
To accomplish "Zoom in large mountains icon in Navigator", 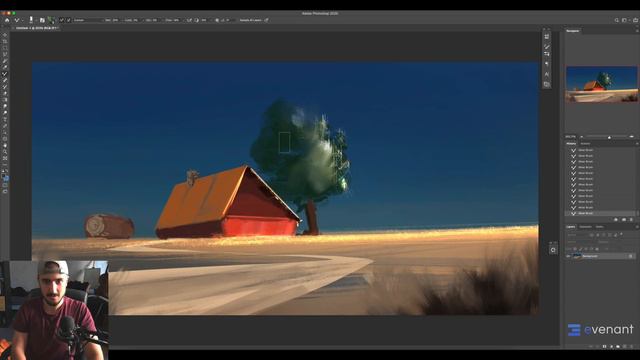I will point(632,137).
